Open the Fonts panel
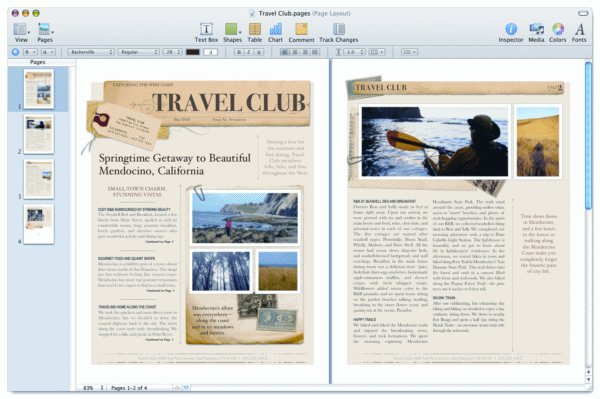Screen dimensions: 600x399 (x=579, y=32)
